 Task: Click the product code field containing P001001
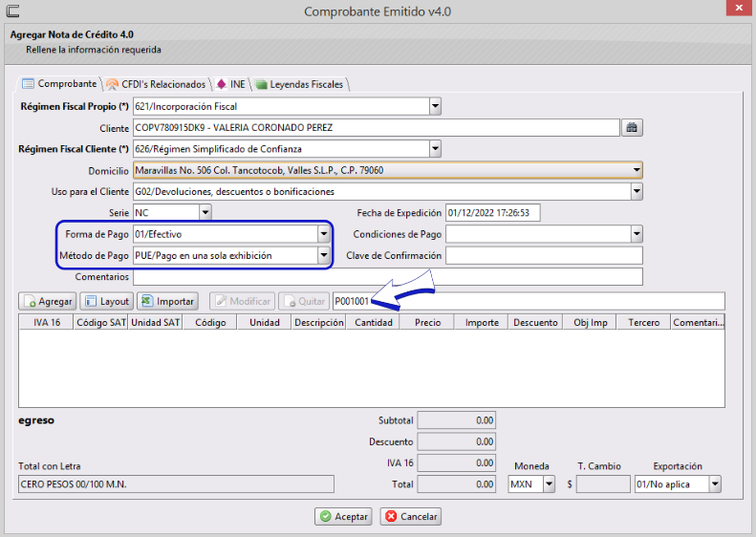(x=529, y=301)
